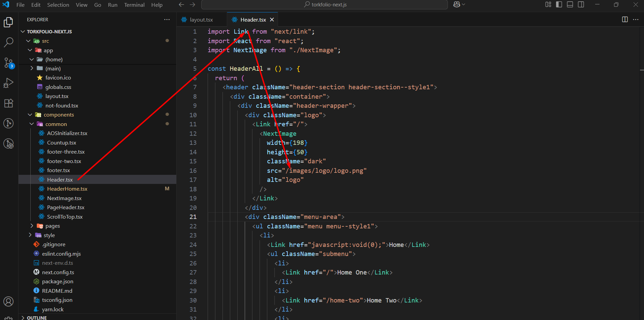
Task: Open package.json file
Action: [x=97, y=281]
